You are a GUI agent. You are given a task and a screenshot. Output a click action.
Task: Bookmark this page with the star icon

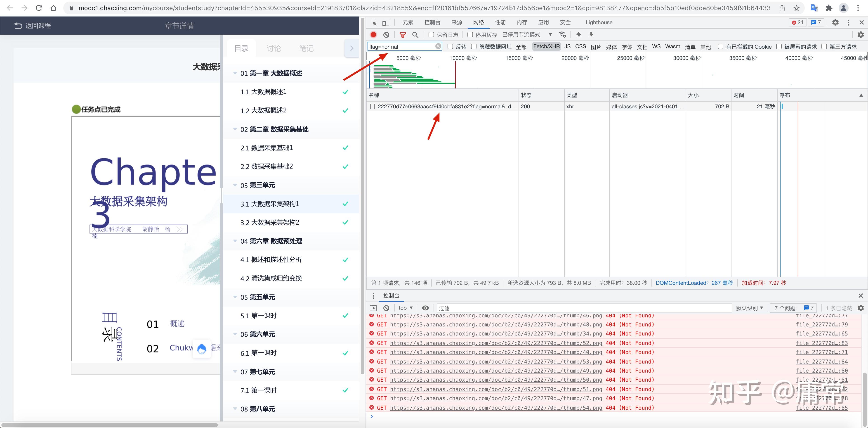click(797, 8)
